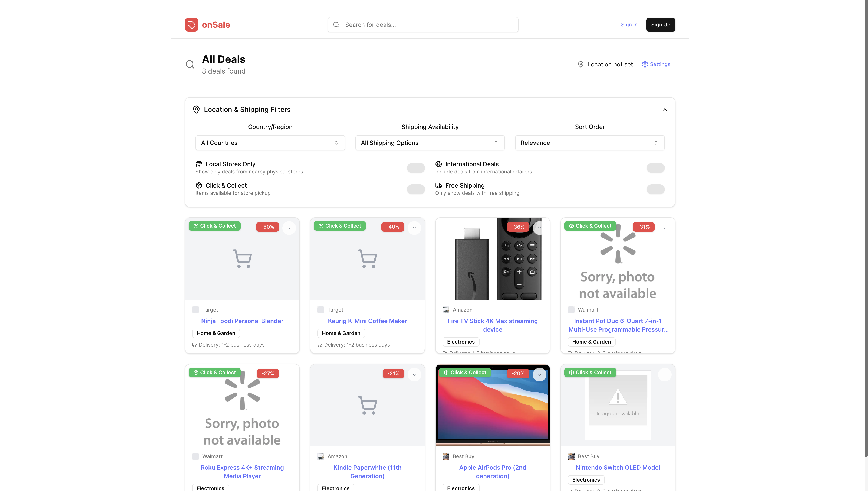The image size is (868, 491).
Task: Click the location pin beside Location not set
Action: [581, 64]
